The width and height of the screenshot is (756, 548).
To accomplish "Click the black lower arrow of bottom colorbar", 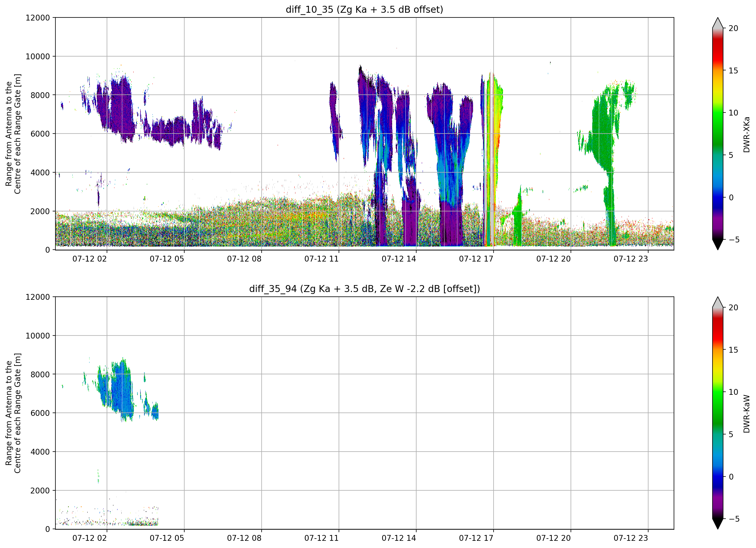I will [718, 524].
